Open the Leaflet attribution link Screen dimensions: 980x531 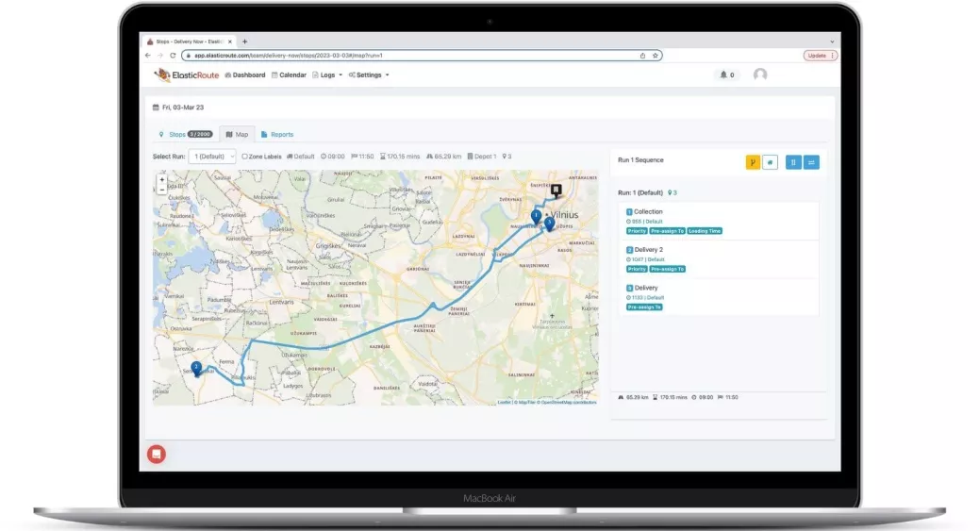(504, 403)
